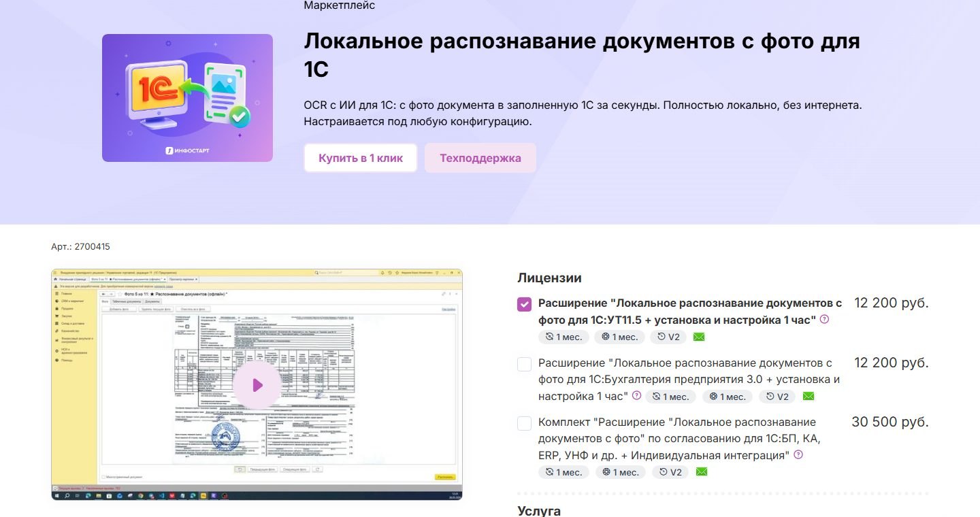This screenshot has height=517, width=980.
Task: Click the 1С product cover image
Action: pos(187,98)
